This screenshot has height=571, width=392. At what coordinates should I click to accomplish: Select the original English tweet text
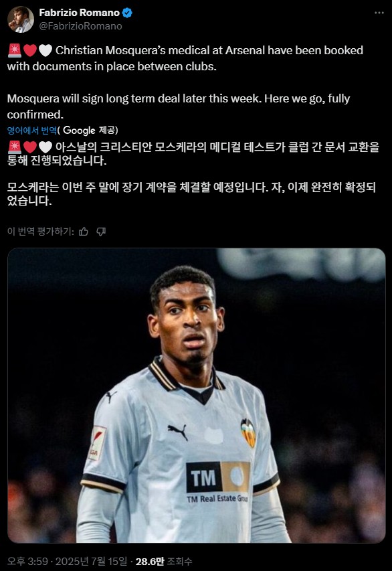pos(185,82)
